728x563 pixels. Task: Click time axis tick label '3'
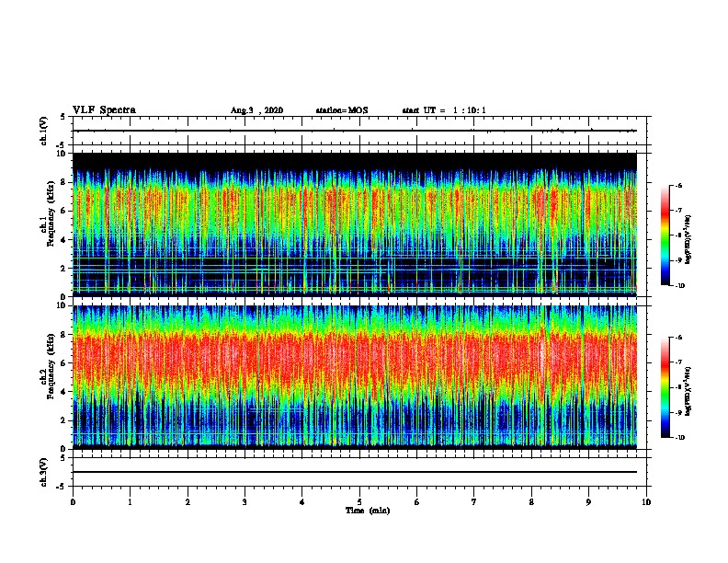click(x=245, y=502)
